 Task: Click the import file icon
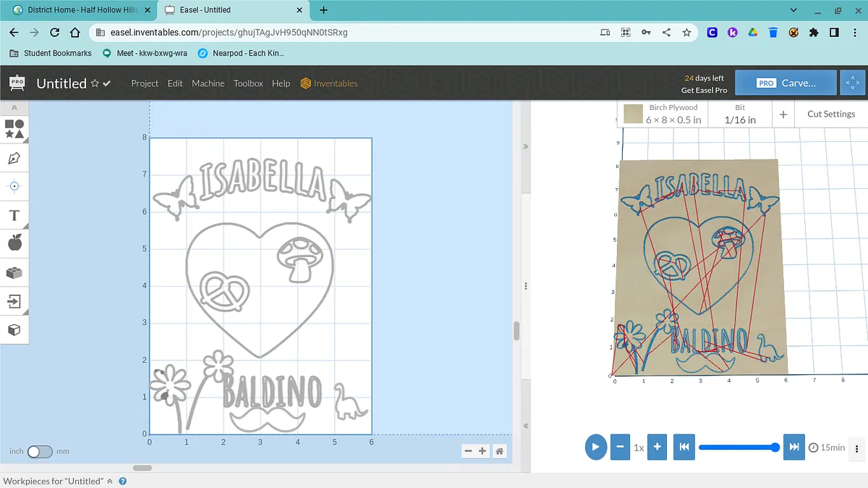[14, 301]
